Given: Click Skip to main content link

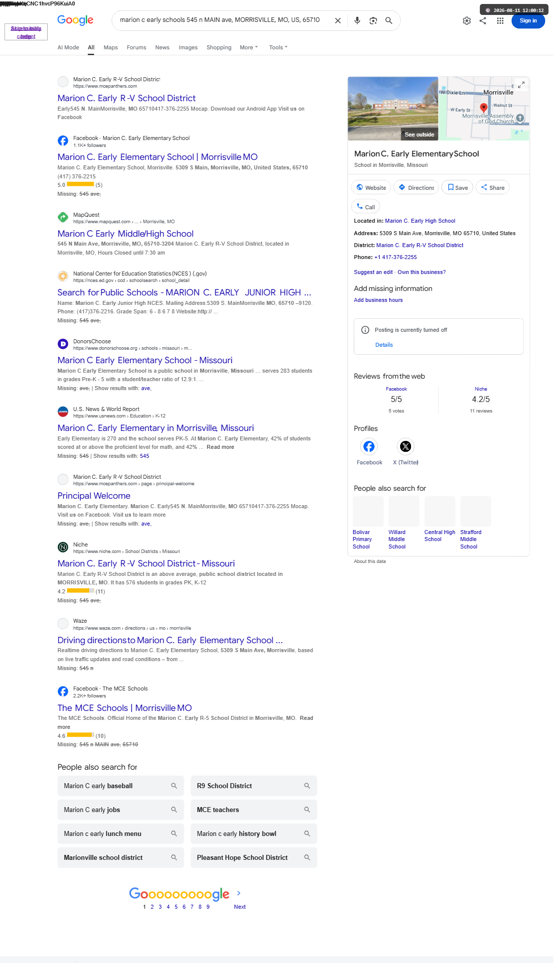Looking at the screenshot, I should coord(26,32).
